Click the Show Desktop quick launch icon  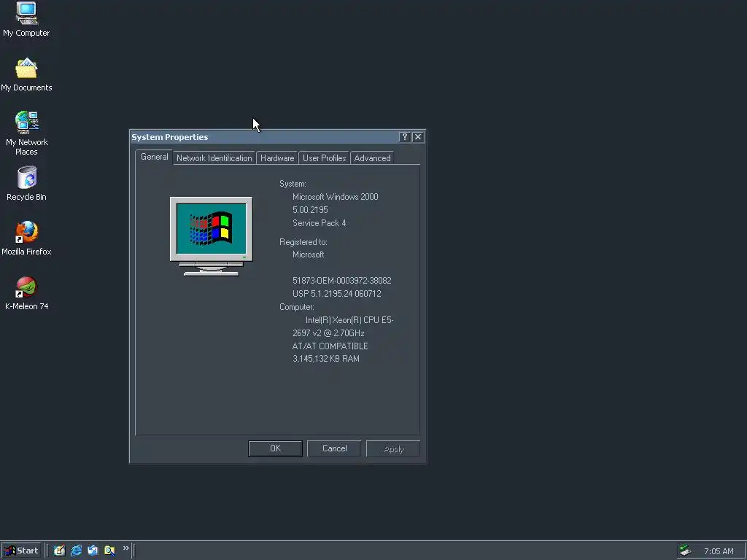coord(59,551)
